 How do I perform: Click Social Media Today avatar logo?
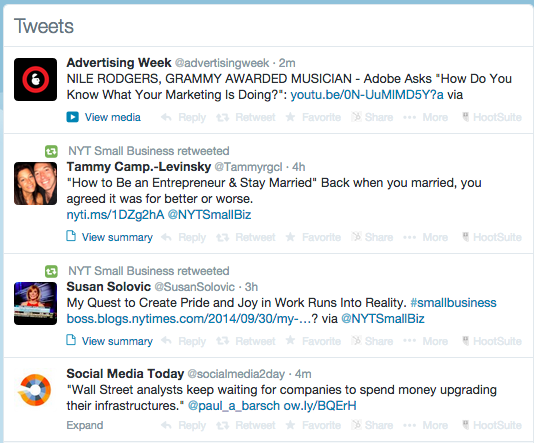35,390
